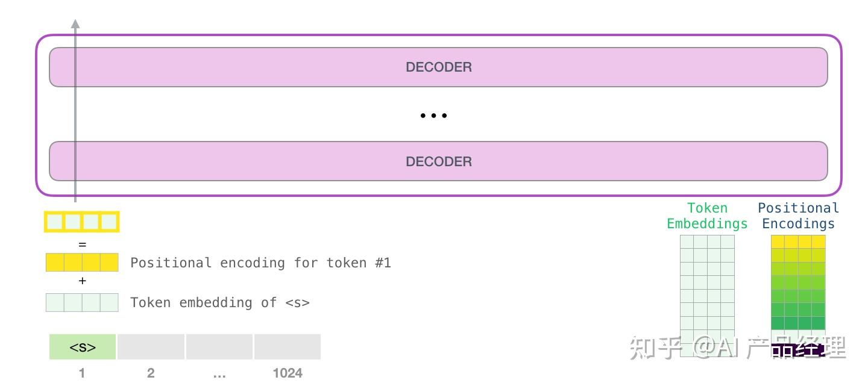
Task: Click the top DECODER block
Action: click(x=438, y=67)
